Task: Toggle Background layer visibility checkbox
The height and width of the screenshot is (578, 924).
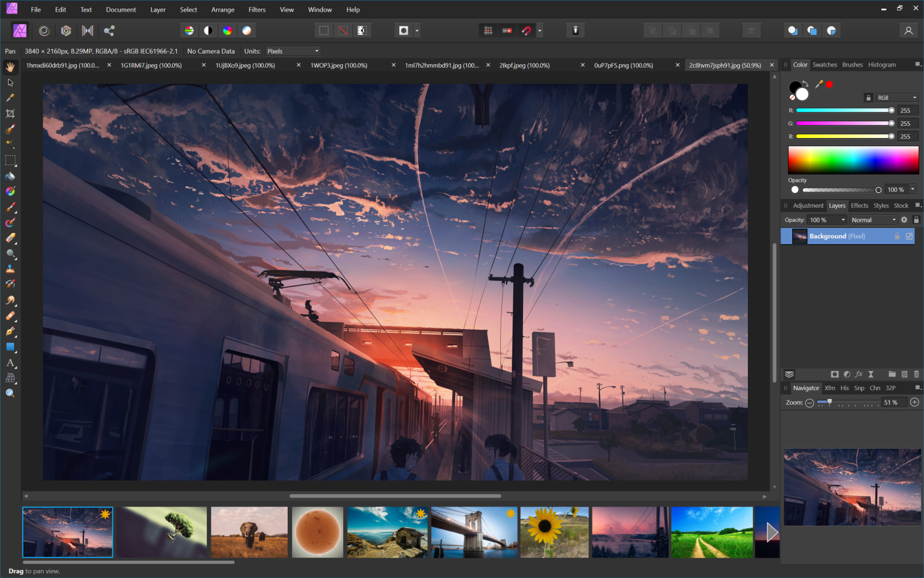Action: [x=909, y=235]
